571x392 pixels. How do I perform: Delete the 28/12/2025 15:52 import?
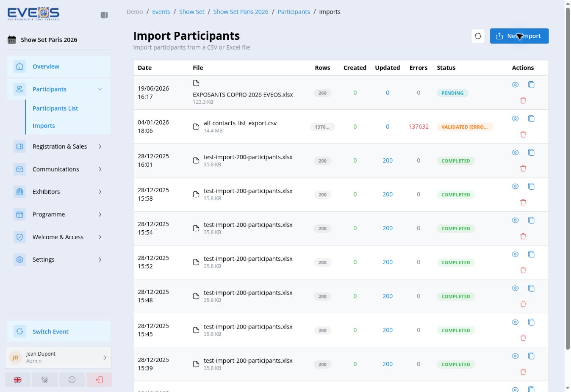click(x=523, y=270)
